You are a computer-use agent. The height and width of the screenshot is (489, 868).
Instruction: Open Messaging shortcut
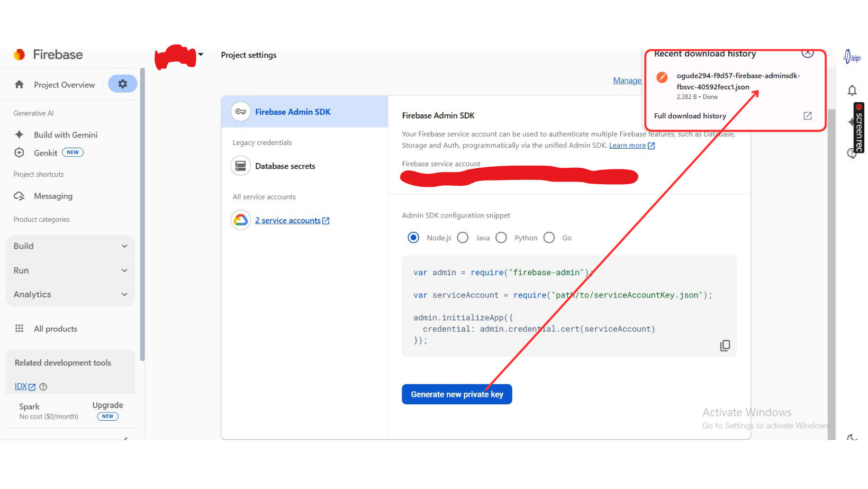pos(53,196)
